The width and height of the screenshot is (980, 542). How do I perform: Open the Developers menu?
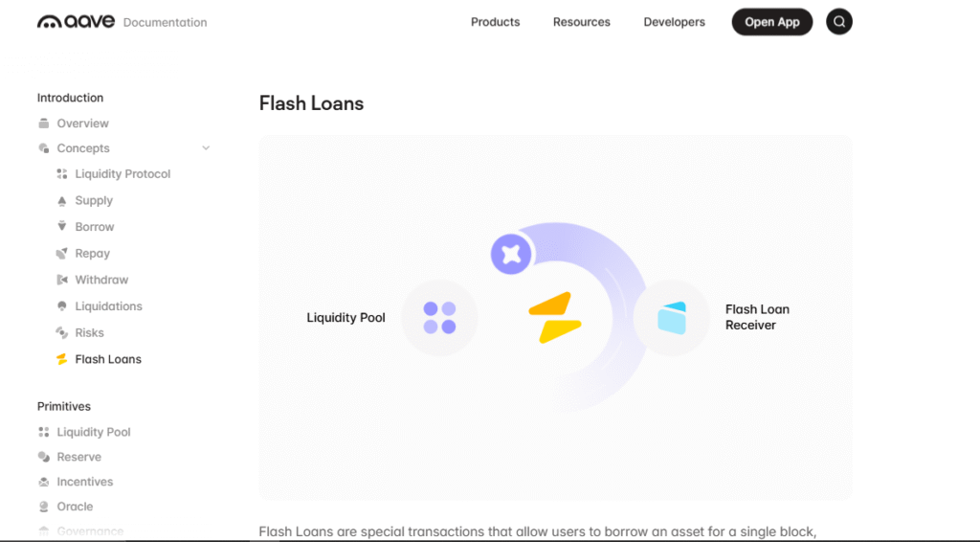(674, 22)
